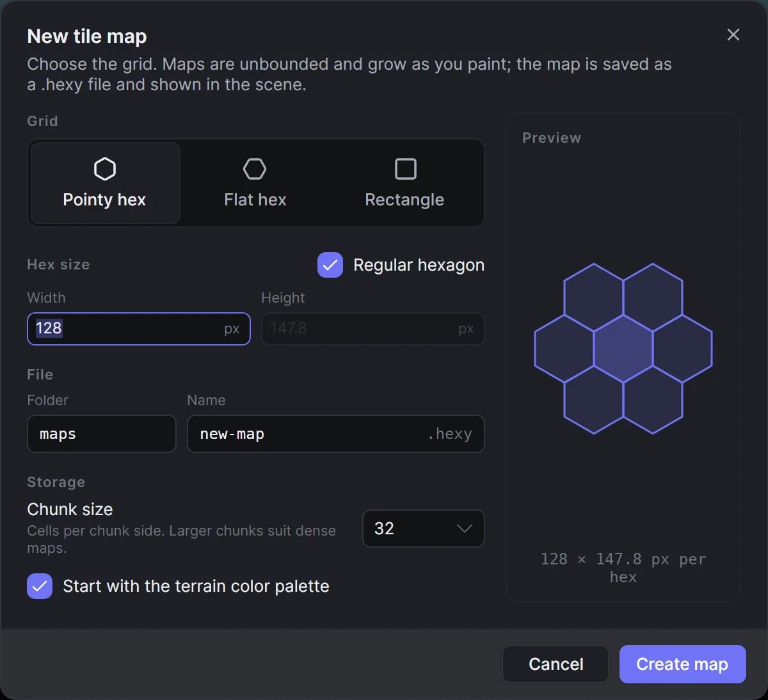Close the dialog with the X icon
The height and width of the screenshot is (700, 768).
coord(733,35)
